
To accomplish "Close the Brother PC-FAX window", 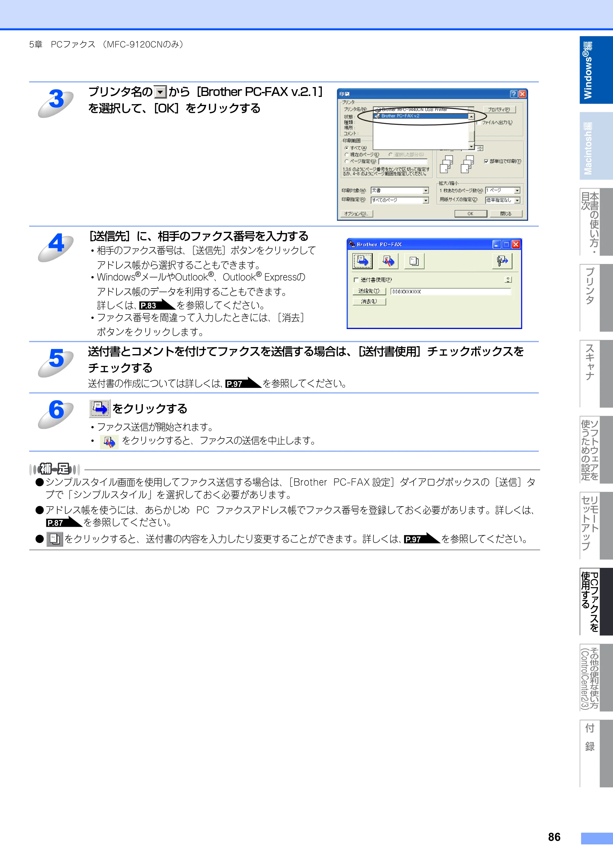I will (x=516, y=245).
